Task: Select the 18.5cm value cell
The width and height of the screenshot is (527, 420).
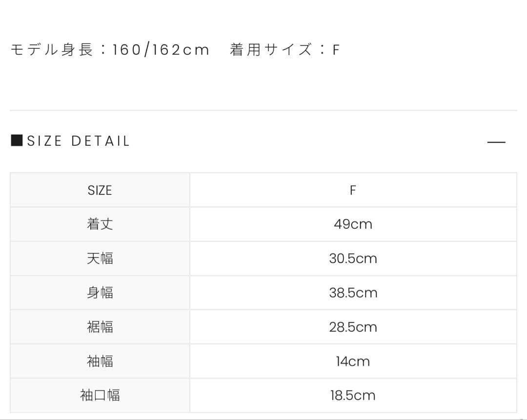Action: tap(353, 395)
